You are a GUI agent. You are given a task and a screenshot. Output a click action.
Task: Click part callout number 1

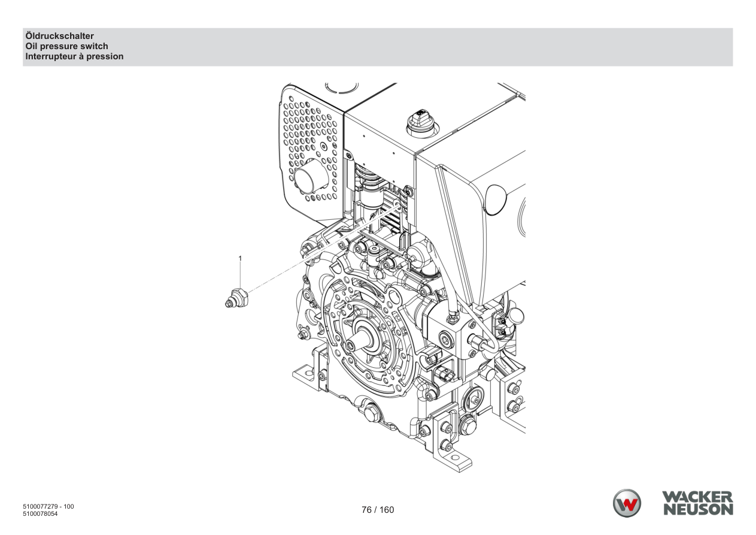[x=240, y=258]
